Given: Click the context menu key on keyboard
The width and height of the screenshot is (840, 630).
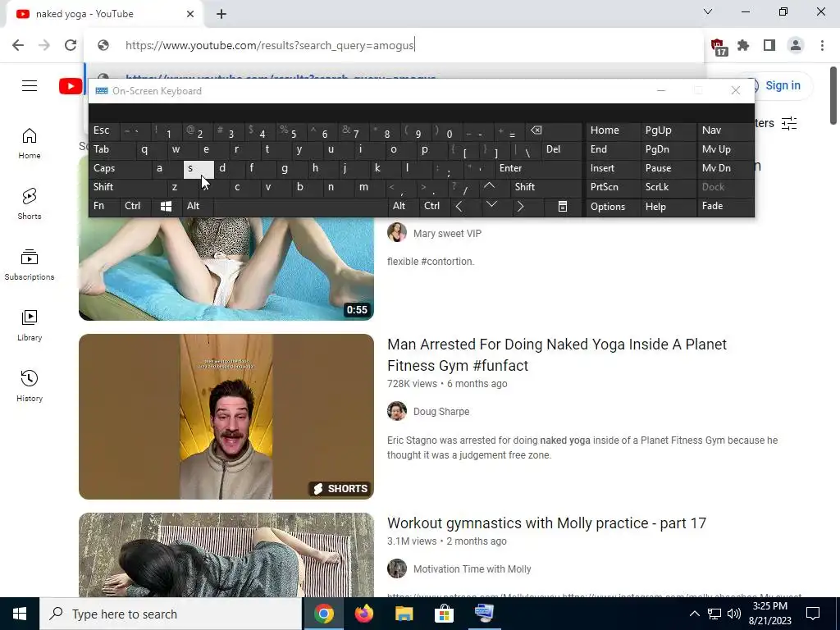Looking at the screenshot, I should (563, 206).
